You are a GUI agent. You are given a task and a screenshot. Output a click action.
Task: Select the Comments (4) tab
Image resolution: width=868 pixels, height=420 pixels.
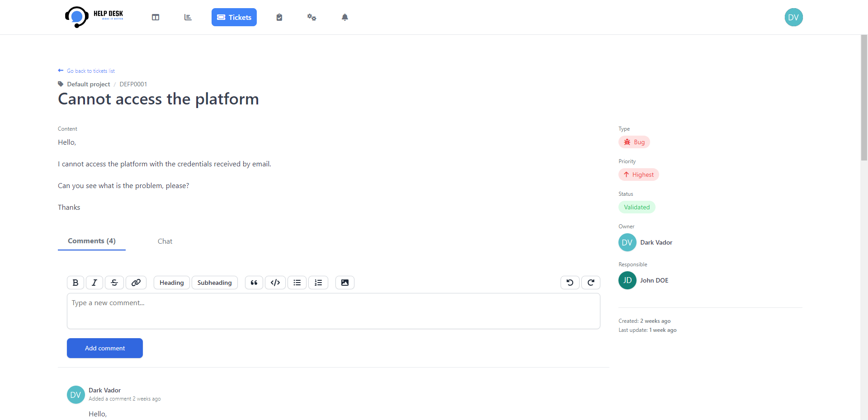click(92, 241)
